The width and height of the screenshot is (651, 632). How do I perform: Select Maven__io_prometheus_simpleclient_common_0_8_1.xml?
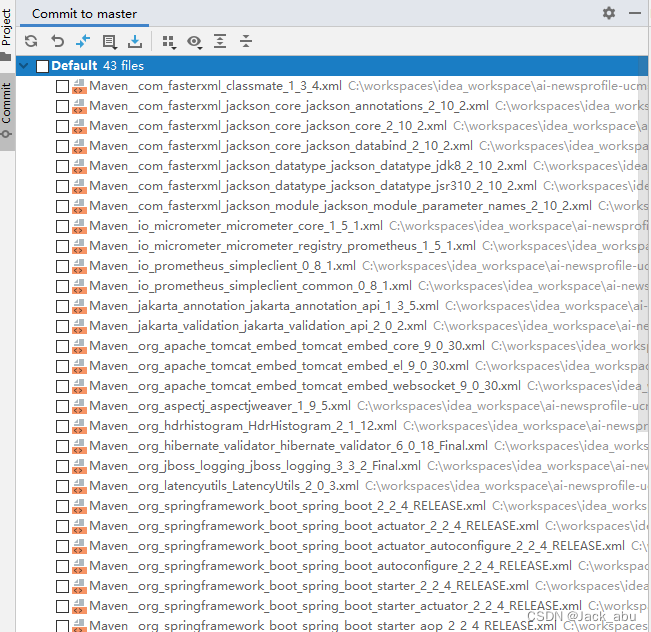[x=250, y=286]
